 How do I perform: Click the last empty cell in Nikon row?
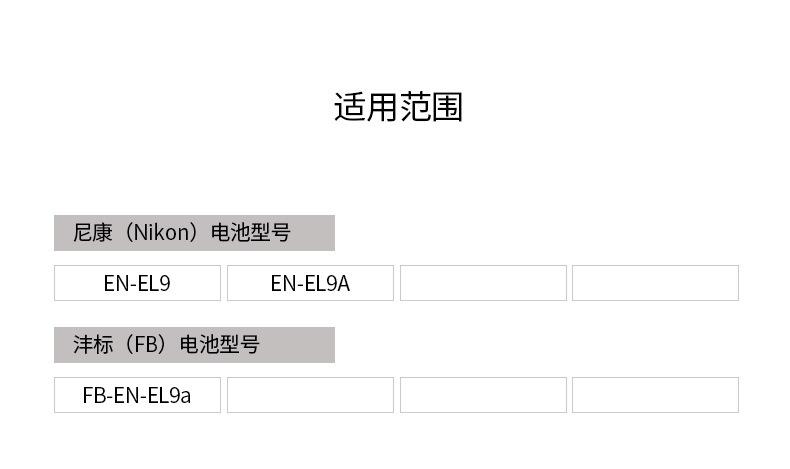pos(655,283)
